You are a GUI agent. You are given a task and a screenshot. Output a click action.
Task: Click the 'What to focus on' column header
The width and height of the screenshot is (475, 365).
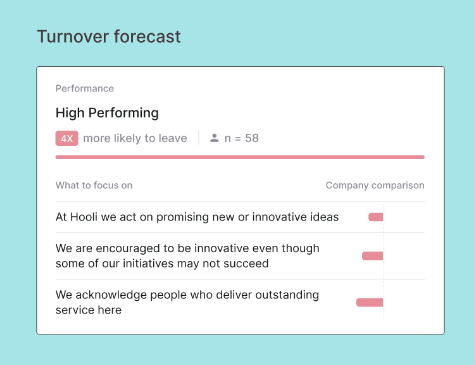[94, 185]
